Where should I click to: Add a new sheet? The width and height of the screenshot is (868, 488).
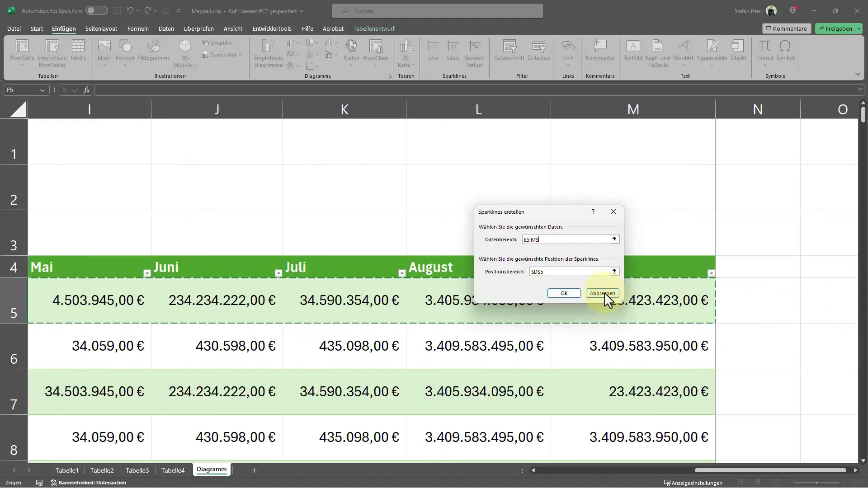click(254, 470)
